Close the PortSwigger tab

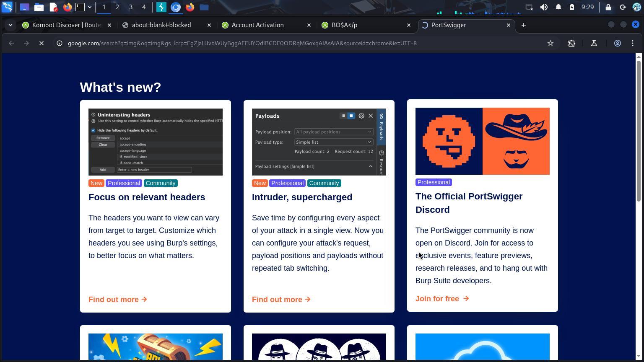click(x=509, y=25)
